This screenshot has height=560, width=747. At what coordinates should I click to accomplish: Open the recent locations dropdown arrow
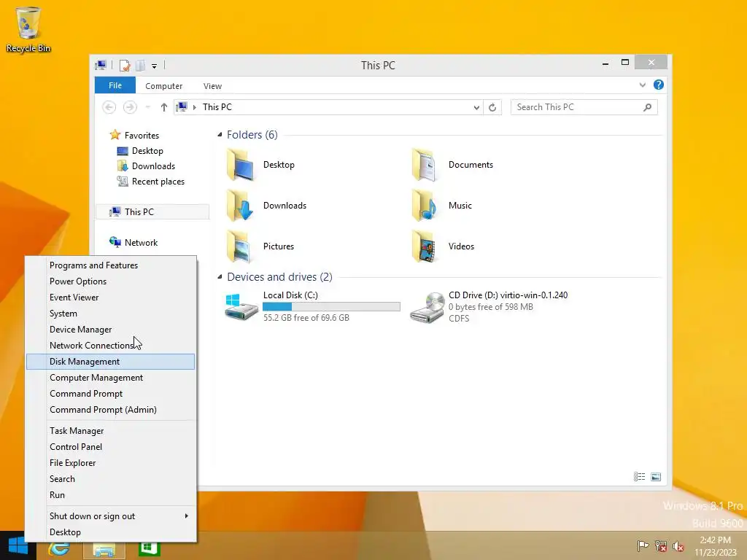pyautogui.click(x=147, y=107)
